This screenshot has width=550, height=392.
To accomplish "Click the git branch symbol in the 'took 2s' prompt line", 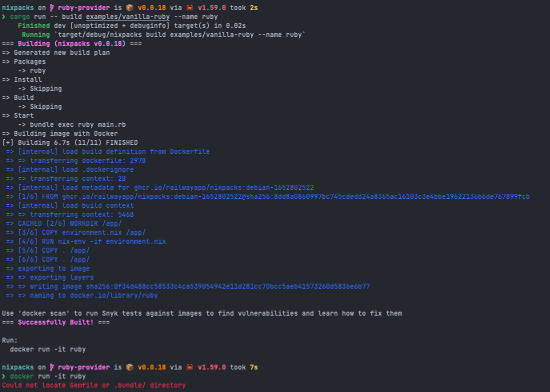I will click(52, 7).
